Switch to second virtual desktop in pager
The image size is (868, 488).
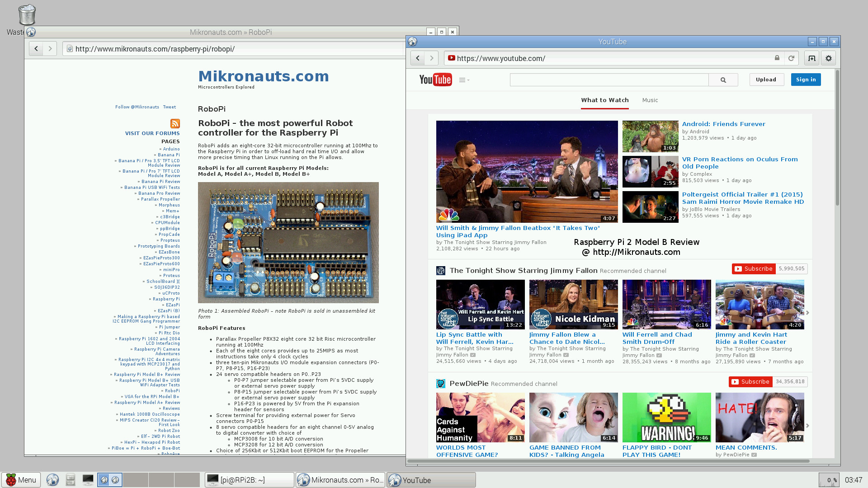tap(136, 480)
